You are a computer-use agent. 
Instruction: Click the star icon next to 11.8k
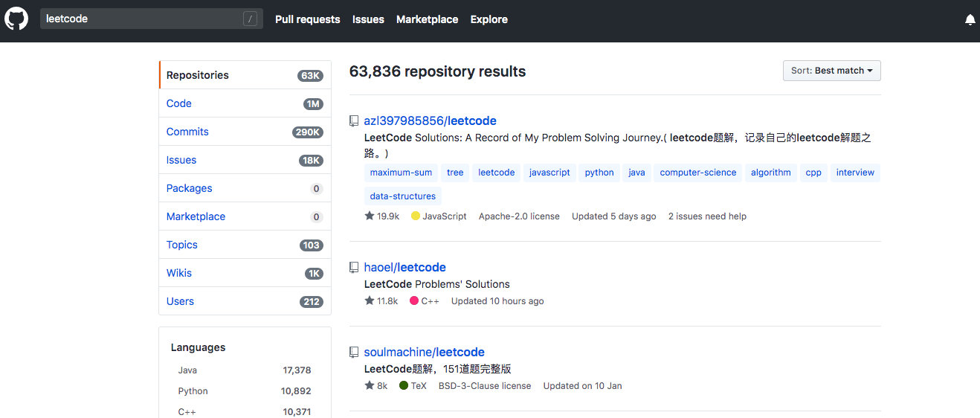click(370, 300)
